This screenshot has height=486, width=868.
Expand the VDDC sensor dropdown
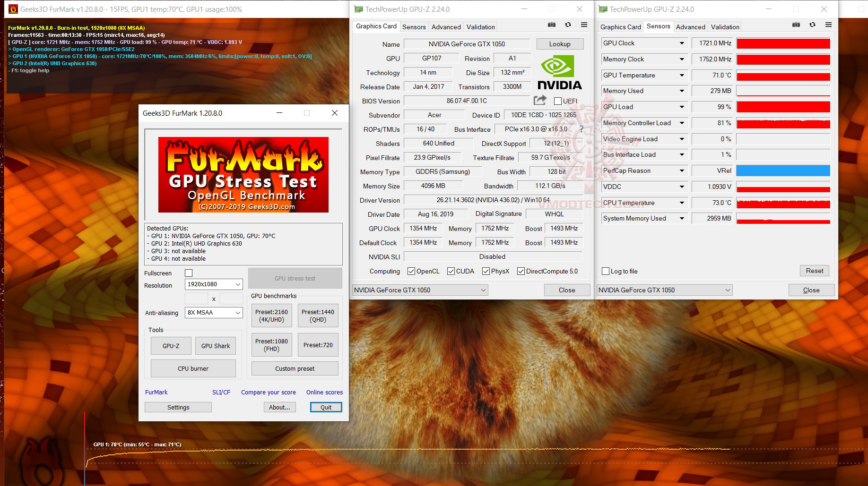click(x=682, y=187)
